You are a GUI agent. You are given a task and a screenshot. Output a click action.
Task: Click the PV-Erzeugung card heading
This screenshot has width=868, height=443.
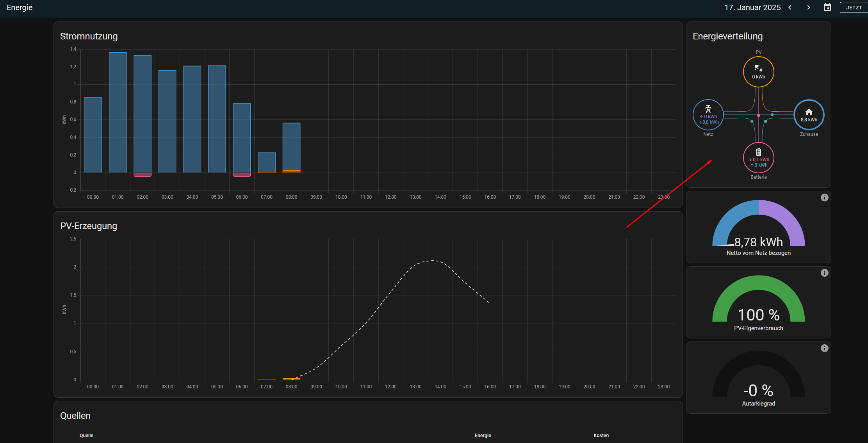tap(89, 226)
